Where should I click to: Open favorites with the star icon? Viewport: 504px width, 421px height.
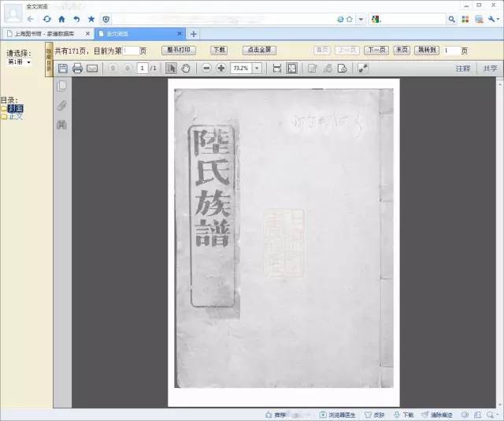click(91, 19)
